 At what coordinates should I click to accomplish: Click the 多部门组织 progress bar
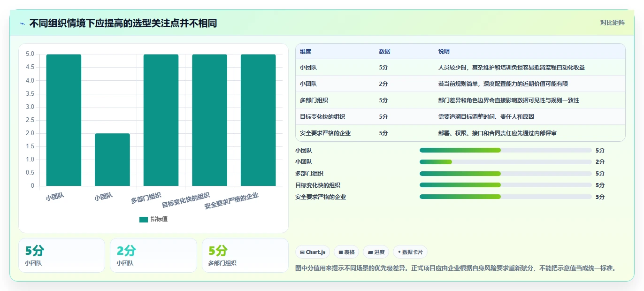click(506, 174)
